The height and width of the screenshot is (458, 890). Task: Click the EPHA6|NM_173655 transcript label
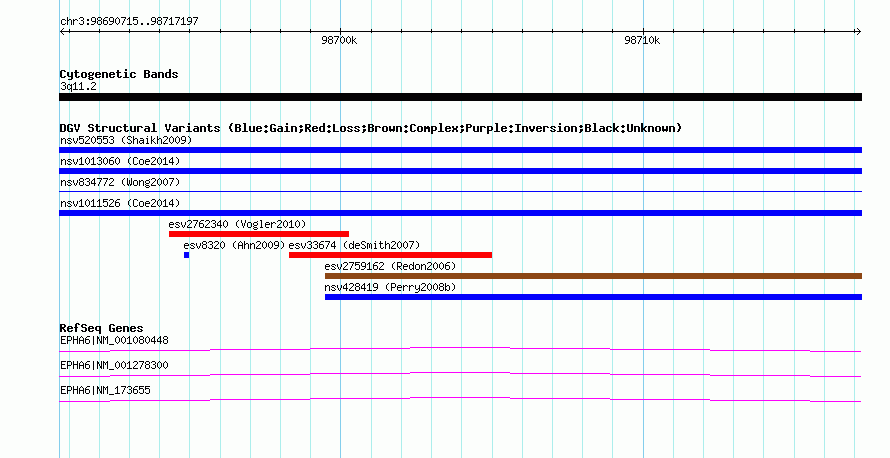[x=106, y=390]
